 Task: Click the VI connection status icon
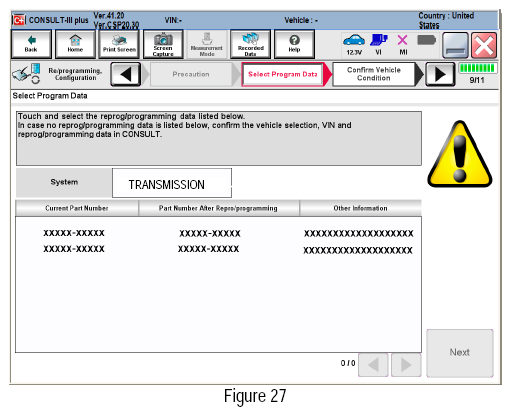379,44
